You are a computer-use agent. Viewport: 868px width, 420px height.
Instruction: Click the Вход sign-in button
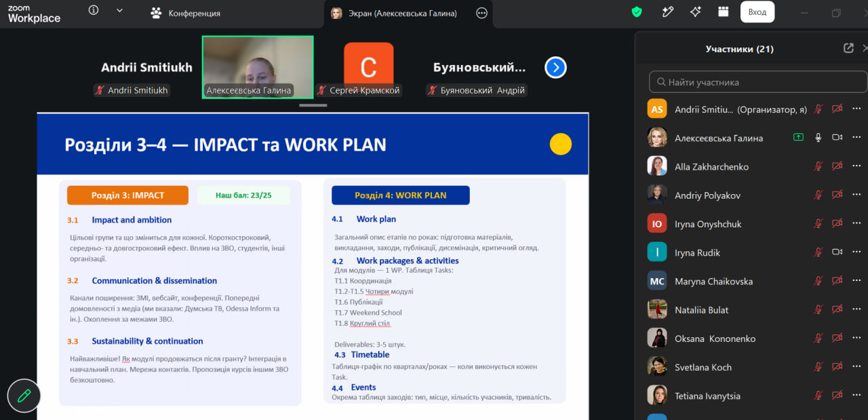[757, 12]
